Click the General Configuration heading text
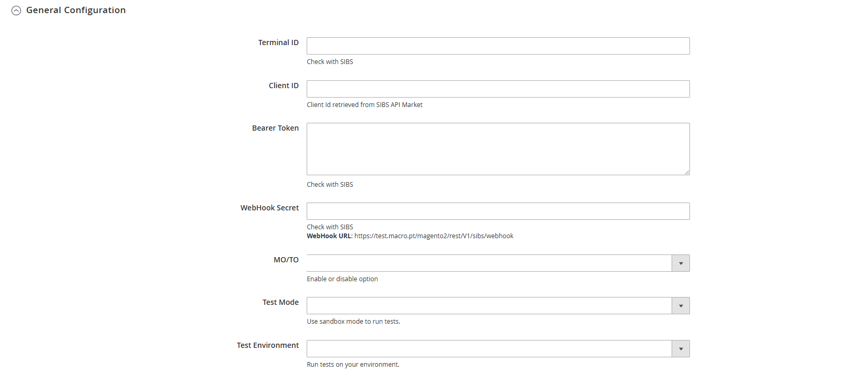 point(76,10)
